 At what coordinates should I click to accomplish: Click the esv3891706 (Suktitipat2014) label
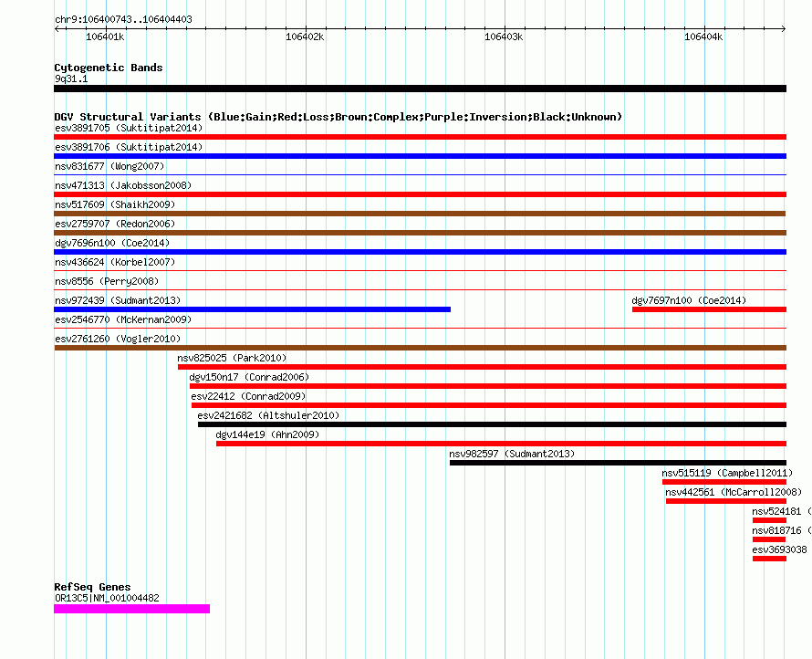(x=129, y=147)
